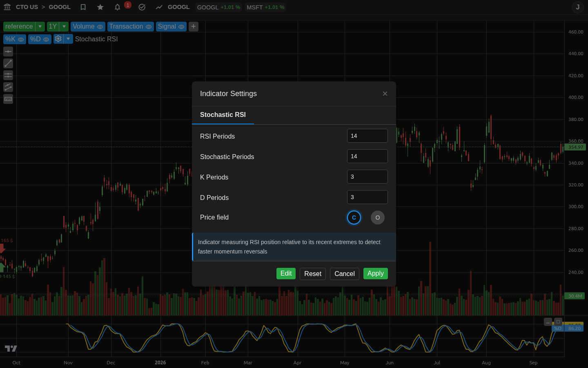Viewport: 588px width, 368px height.
Task: Maximize the Stochastic RSI pane
Action: click(558, 322)
